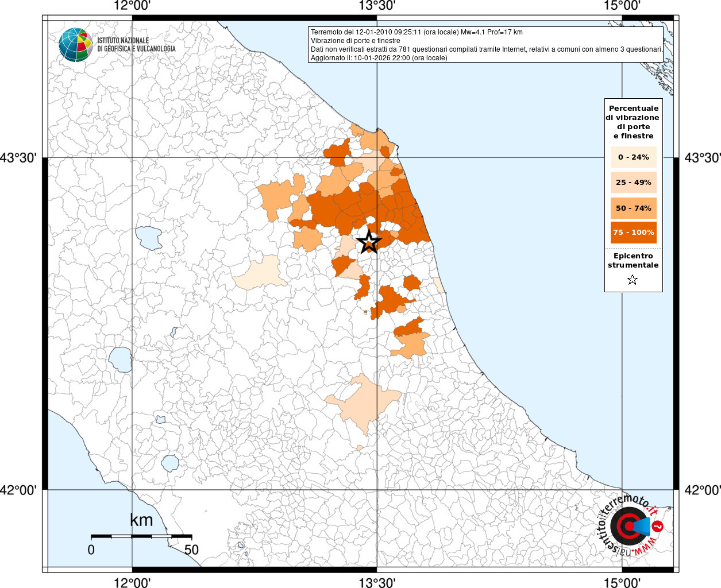The height and width of the screenshot is (588, 721).
Task: Click the 'km' scale bar label
Action: [x=141, y=520]
